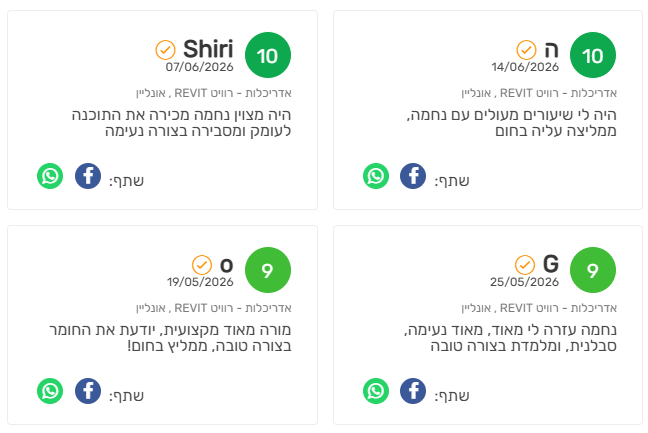This screenshot has height=433, width=648.
Task: Click the score 10 badge dated 14/06/2026
Action: click(593, 55)
